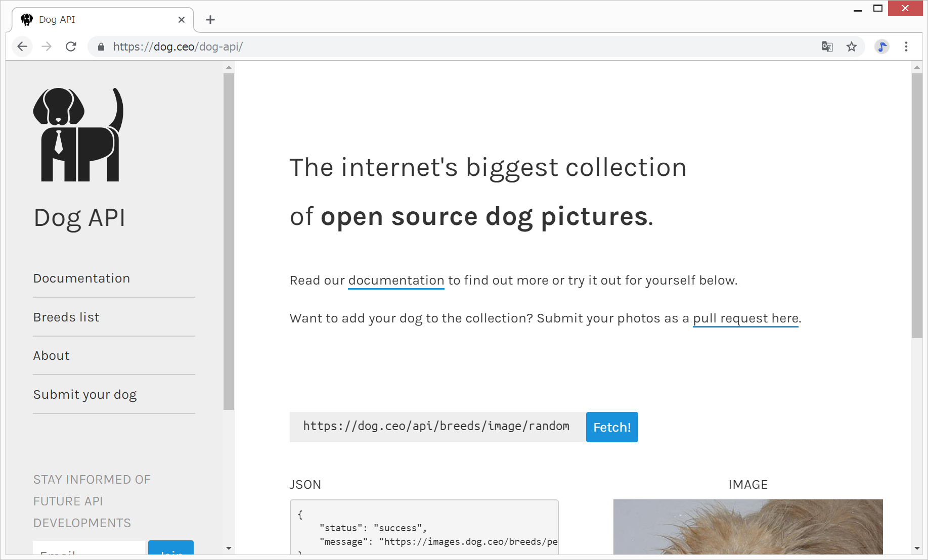Screen dimensions: 928x560
Task: Go to Breeds list in sidebar
Action: (66, 317)
